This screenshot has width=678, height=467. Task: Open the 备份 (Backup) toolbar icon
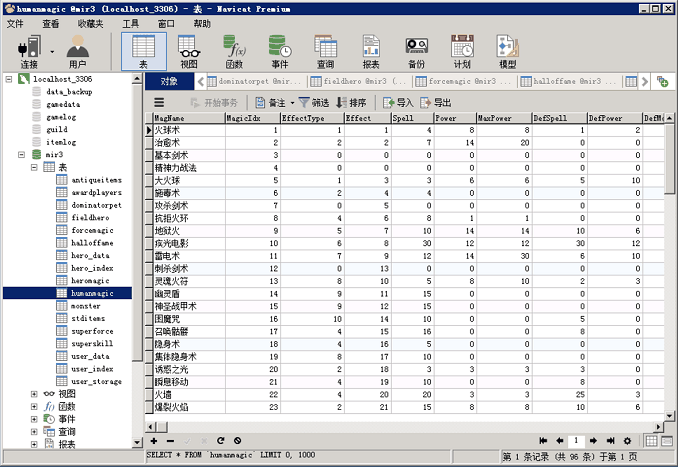[x=416, y=50]
